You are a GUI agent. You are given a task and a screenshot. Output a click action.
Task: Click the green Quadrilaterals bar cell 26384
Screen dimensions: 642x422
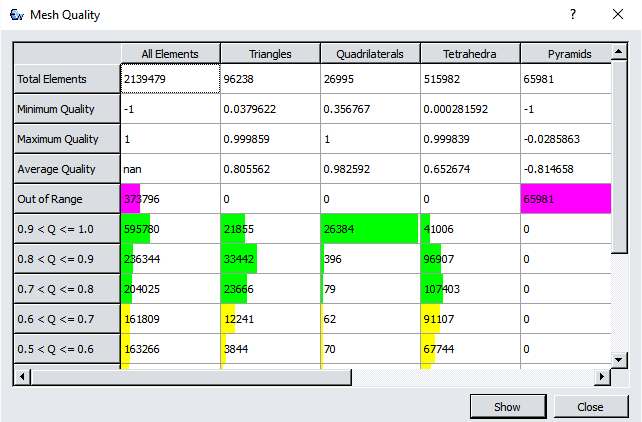pyautogui.click(x=369, y=229)
